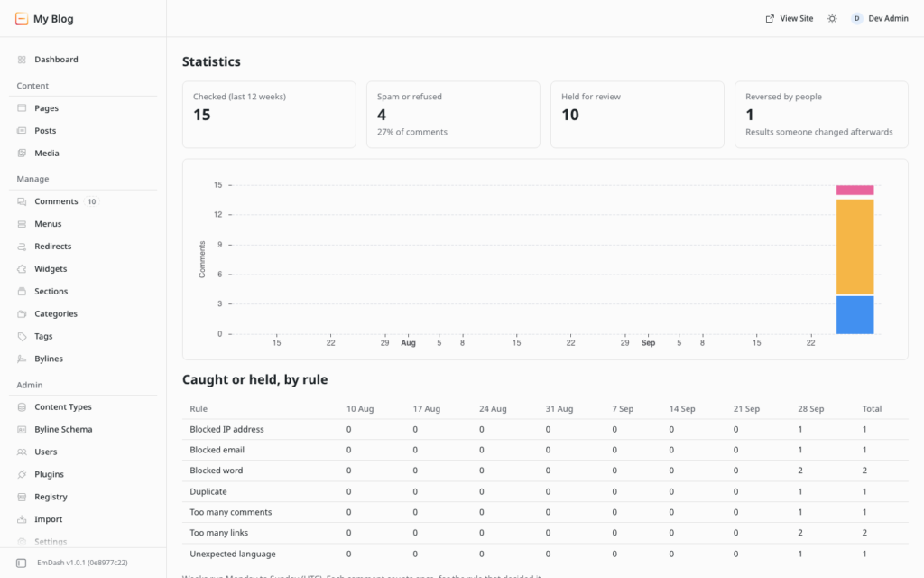Click the blue segment of chart bar
Viewport: 924px width, 578px height.
coord(855,315)
